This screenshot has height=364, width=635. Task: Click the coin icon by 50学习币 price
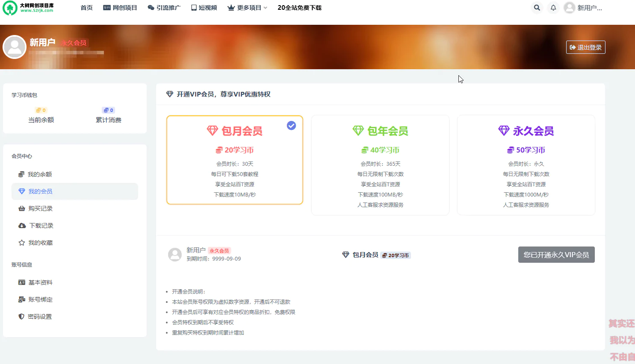pyautogui.click(x=511, y=150)
